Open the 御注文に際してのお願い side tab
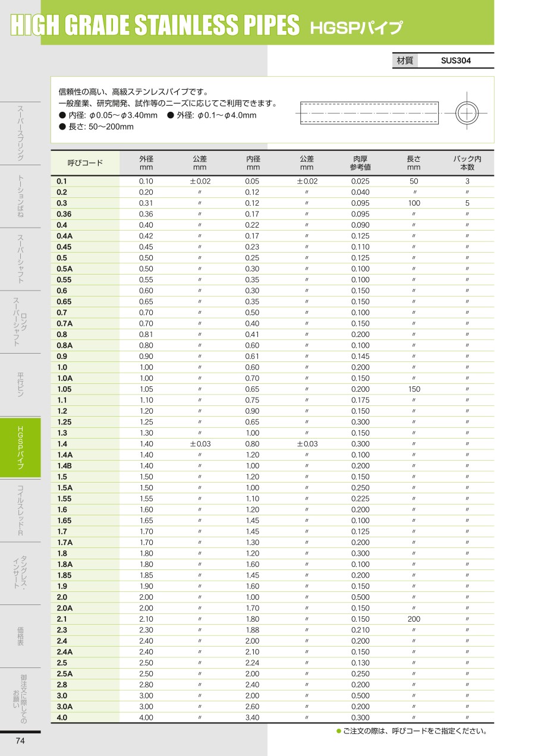535x756 pixels. coord(20,699)
